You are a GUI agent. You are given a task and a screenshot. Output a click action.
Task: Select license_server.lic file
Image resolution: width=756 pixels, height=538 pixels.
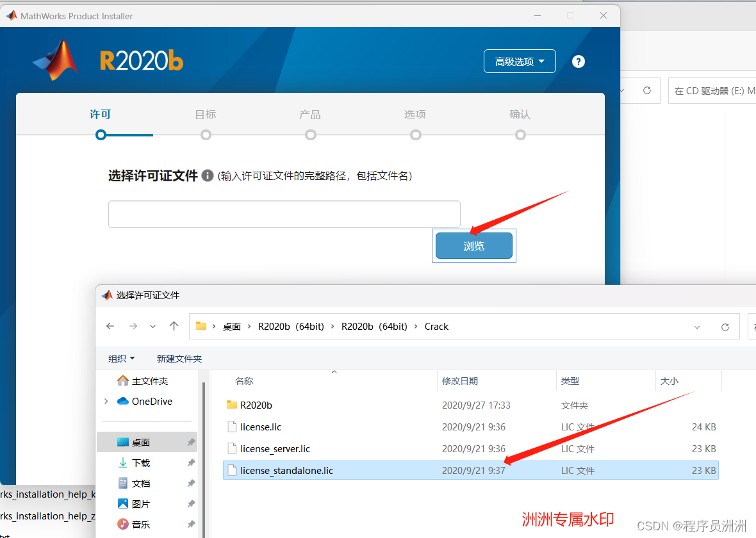(x=470, y=448)
